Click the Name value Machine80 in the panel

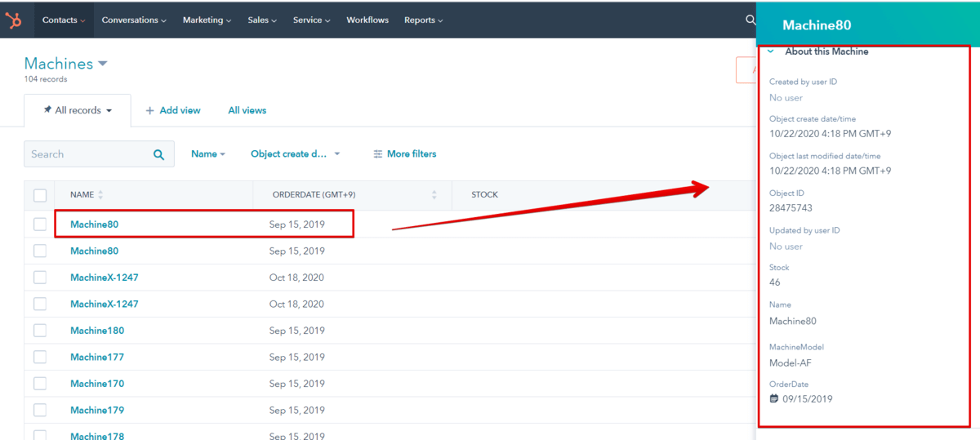click(793, 321)
